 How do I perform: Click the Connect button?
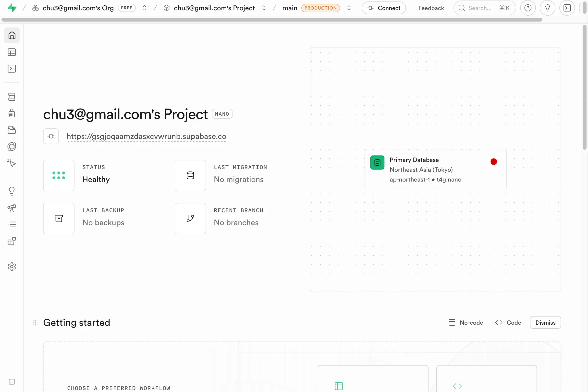(x=384, y=8)
